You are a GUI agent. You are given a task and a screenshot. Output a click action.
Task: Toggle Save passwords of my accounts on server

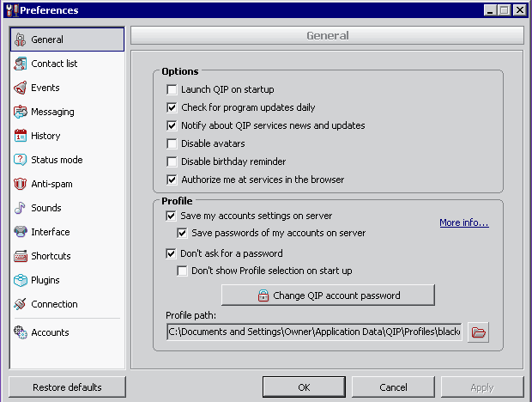click(x=182, y=233)
